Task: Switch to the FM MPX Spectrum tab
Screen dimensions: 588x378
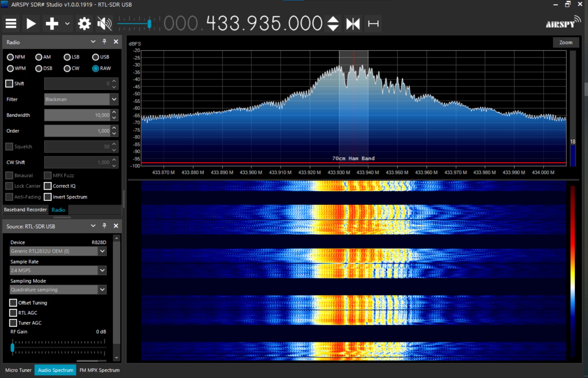Action: (x=99, y=370)
